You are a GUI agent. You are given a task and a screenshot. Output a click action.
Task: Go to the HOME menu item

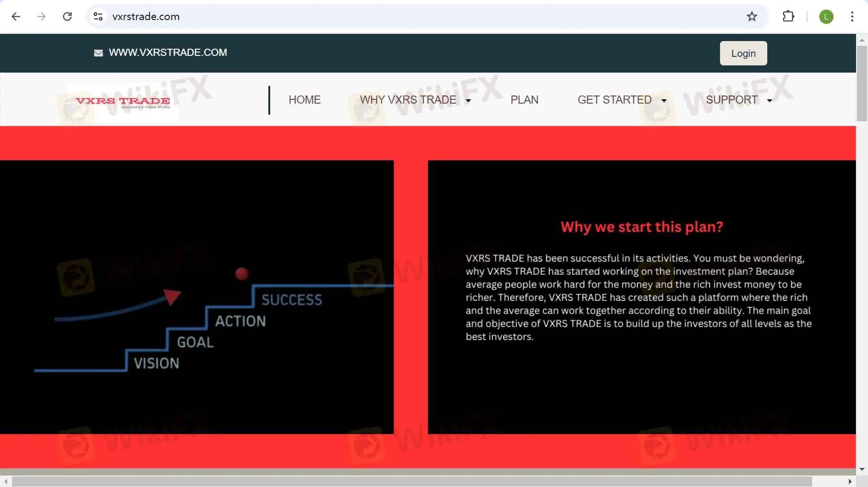tap(304, 100)
